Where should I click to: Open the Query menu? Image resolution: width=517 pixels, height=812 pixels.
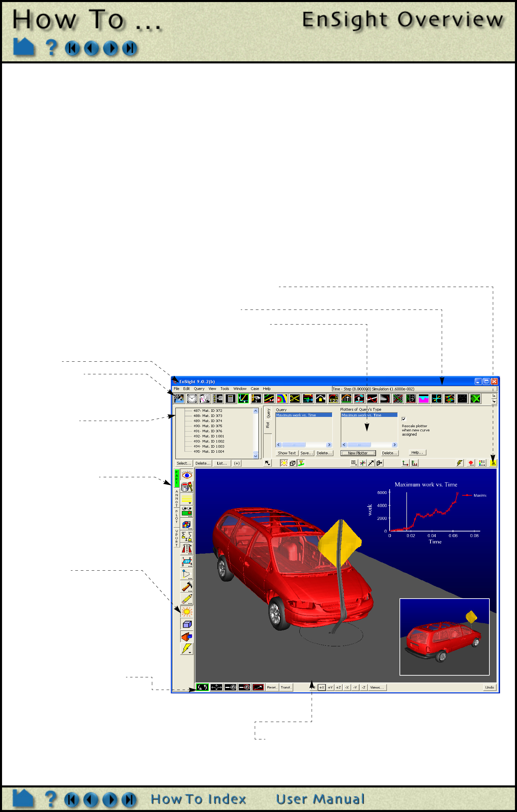pos(199,389)
